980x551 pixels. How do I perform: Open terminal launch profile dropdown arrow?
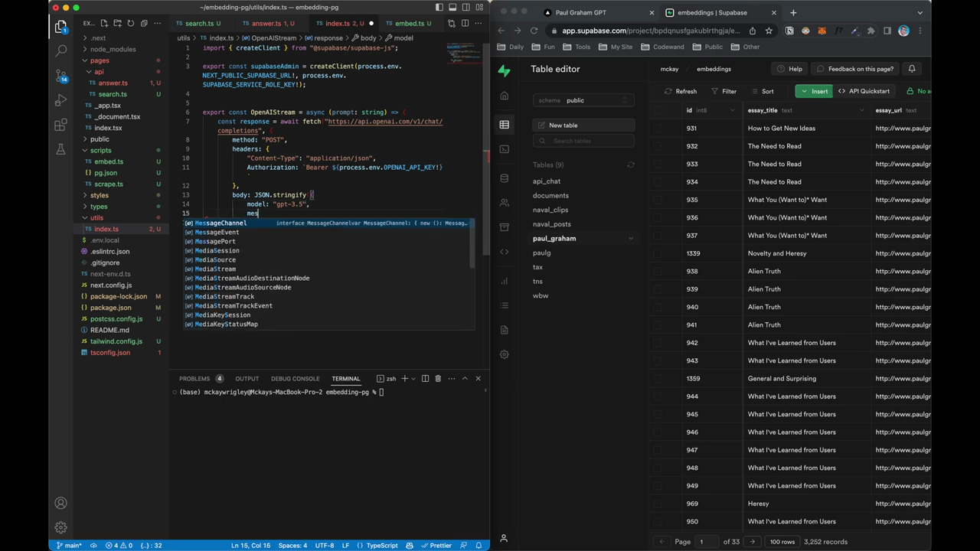pos(414,378)
